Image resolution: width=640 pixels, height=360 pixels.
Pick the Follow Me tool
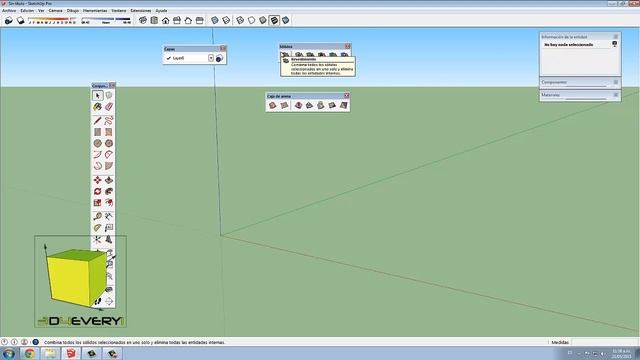click(x=109, y=191)
